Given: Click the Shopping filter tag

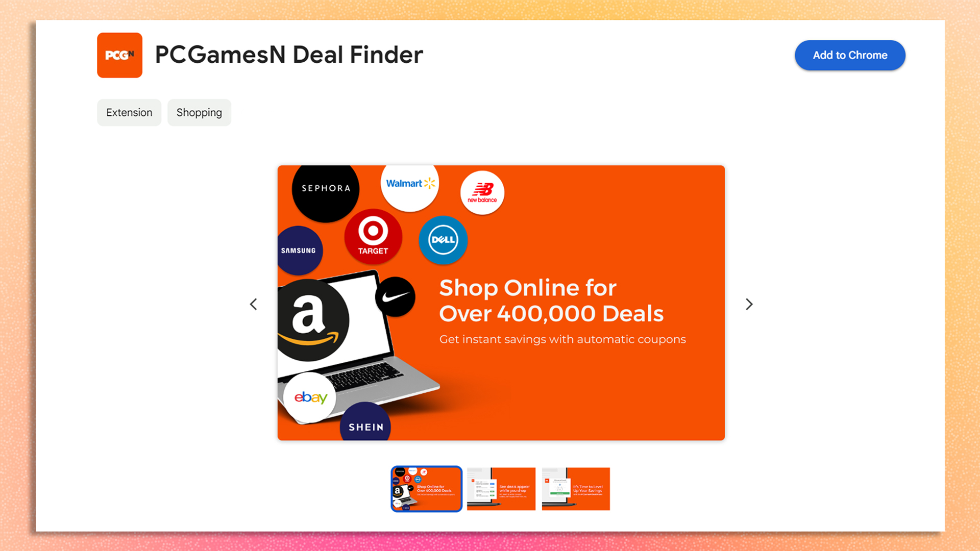Looking at the screenshot, I should coord(199,112).
